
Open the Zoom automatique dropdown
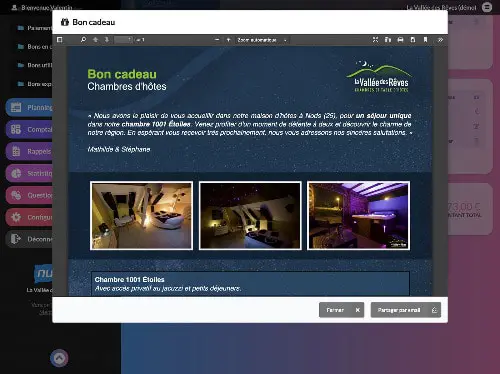pyautogui.click(x=262, y=40)
